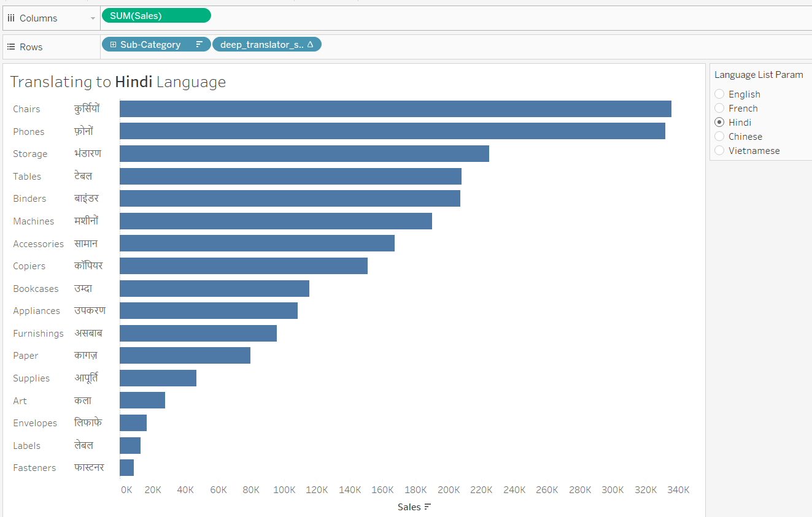Select the Chairs sales bar
Image resolution: width=812 pixels, height=517 pixels.
[395, 109]
